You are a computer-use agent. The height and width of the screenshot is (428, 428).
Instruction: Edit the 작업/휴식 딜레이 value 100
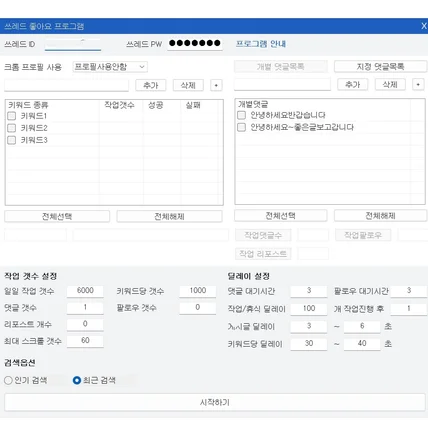[x=309, y=309]
